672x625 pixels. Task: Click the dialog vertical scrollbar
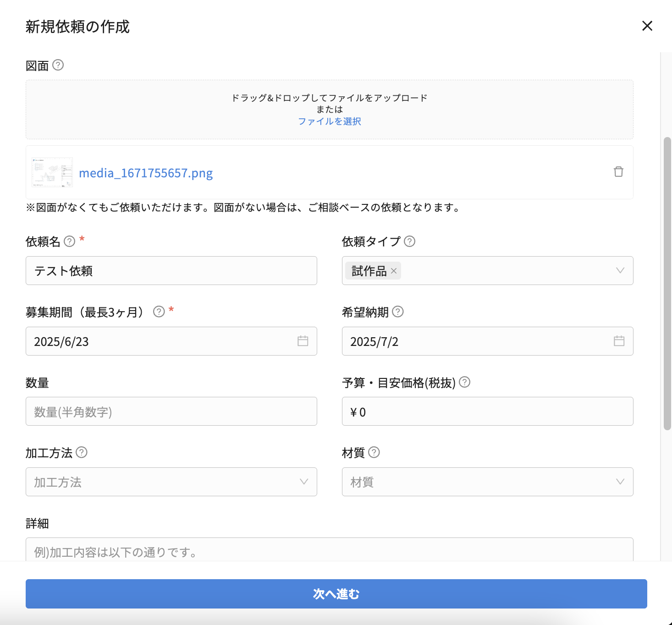[x=667, y=283]
